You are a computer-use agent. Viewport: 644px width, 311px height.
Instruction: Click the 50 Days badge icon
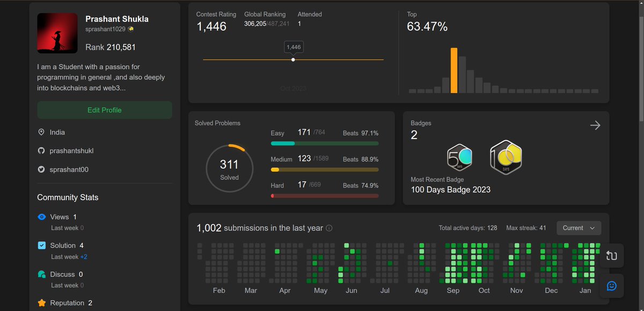459,157
